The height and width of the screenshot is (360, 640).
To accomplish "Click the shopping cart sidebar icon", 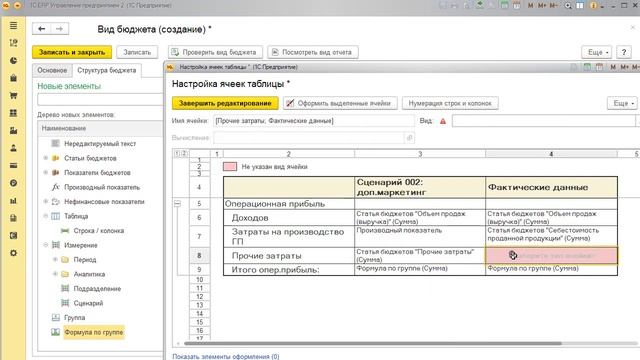I will click(x=13, y=96).
